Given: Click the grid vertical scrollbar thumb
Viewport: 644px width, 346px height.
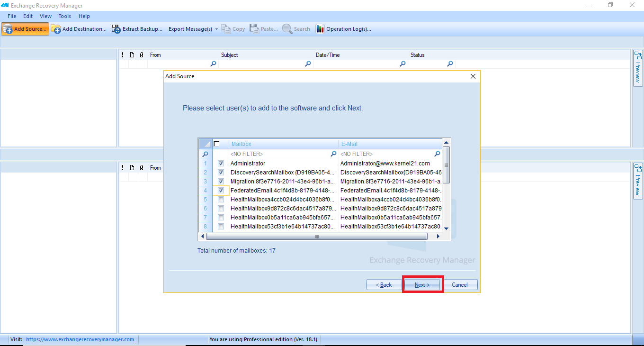Looking at the screenshot, I should 446,165.
